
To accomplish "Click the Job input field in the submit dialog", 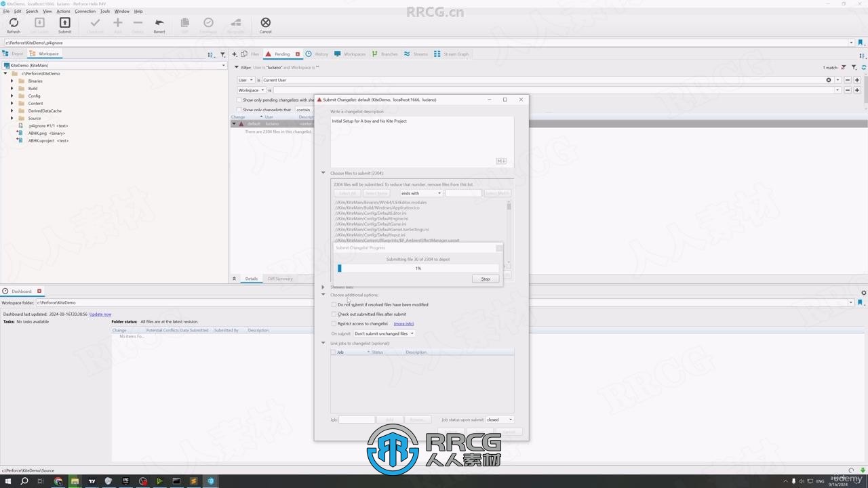I will pyautogui.click(x=357, y=420).
